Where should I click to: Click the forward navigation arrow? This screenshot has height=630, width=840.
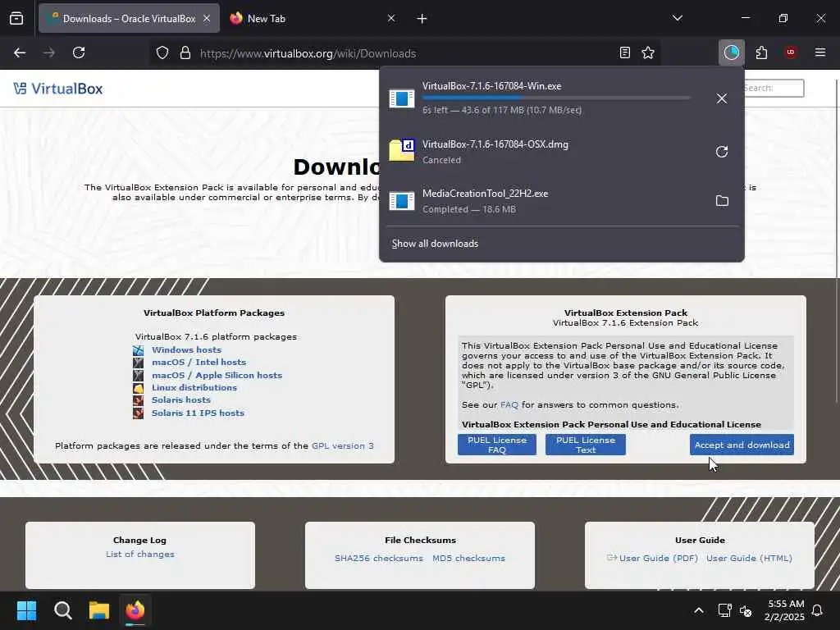pos(49,52)
